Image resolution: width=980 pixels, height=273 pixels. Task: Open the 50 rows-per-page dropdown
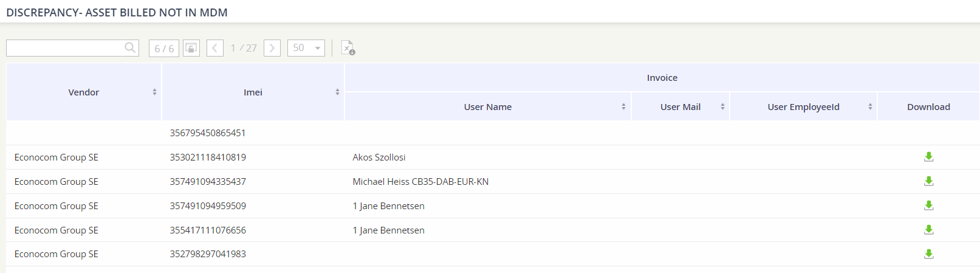coord(306,48)
